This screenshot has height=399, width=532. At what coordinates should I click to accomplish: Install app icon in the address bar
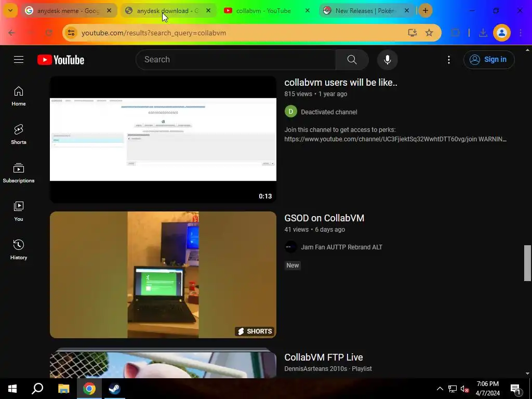coord(412,33)
